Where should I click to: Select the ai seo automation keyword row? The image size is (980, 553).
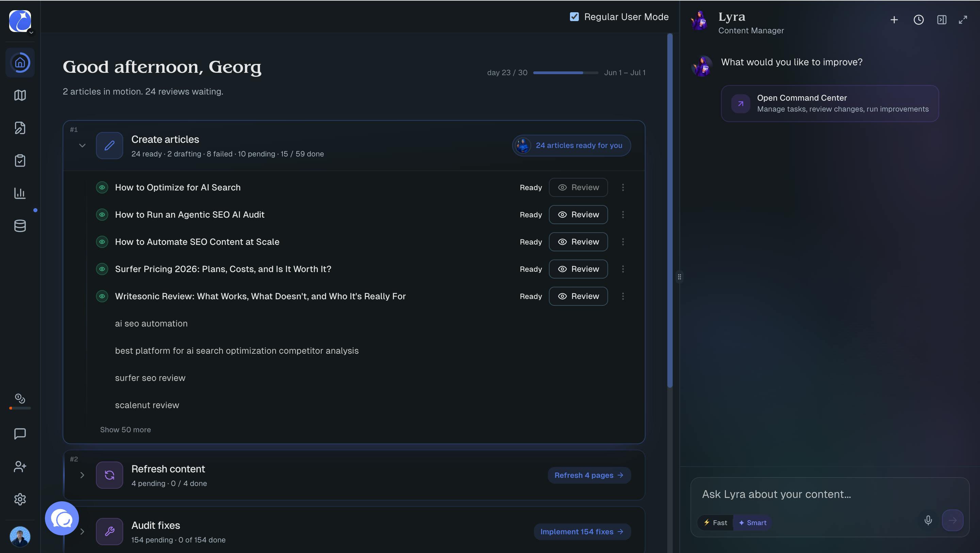151,324
